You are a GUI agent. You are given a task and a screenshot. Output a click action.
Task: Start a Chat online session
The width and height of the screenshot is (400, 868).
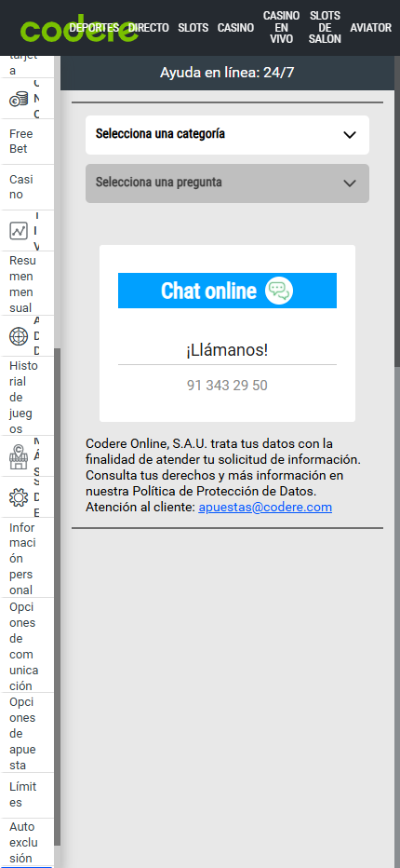pyautogui.click(x=227, y=291)
